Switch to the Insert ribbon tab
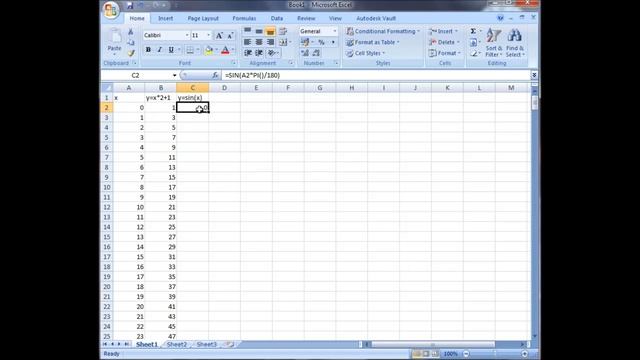 pos(165,18)
